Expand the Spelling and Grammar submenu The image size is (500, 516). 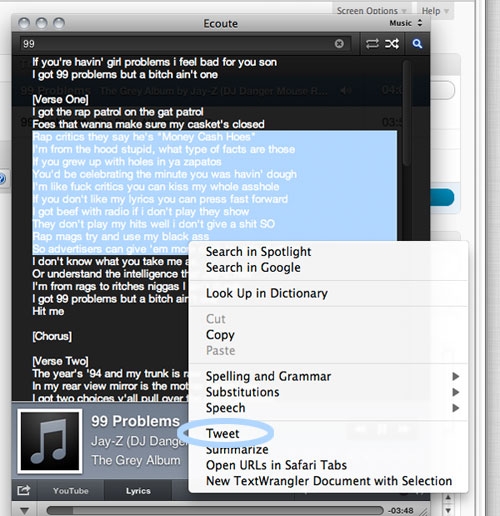[328, 376]
